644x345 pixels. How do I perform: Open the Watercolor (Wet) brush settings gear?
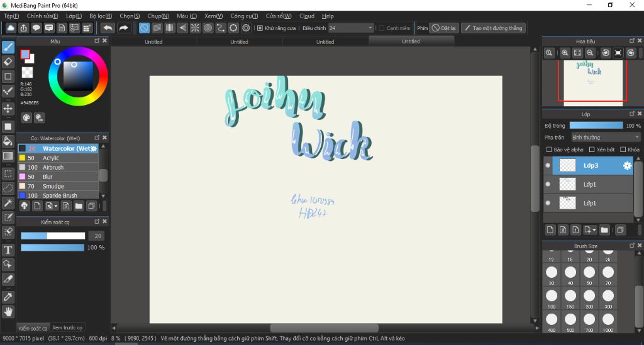[x=94, y=148]
